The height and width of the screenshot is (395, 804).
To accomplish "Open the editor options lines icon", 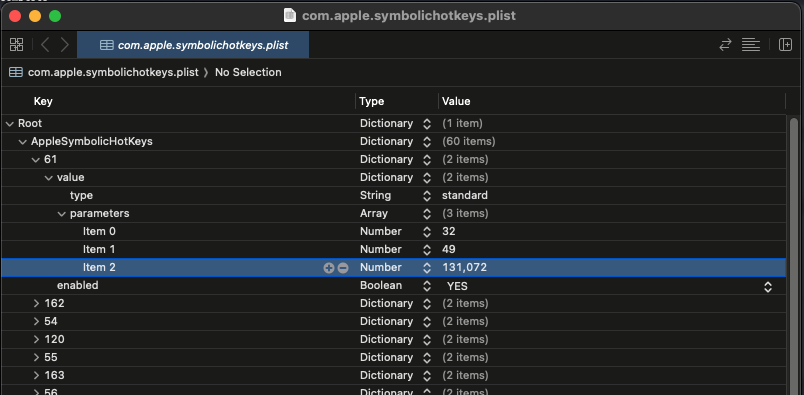I will pos(751,45).
